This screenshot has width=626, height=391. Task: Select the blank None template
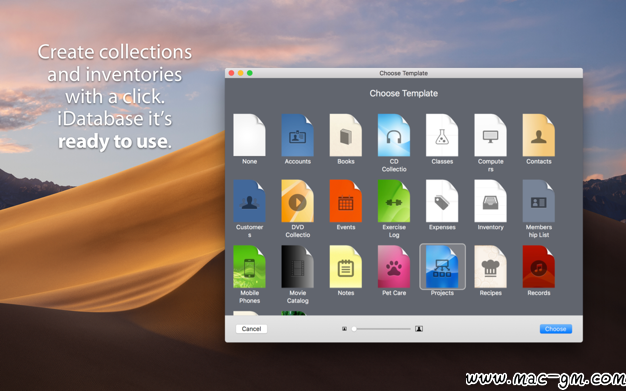coord(249,135)
